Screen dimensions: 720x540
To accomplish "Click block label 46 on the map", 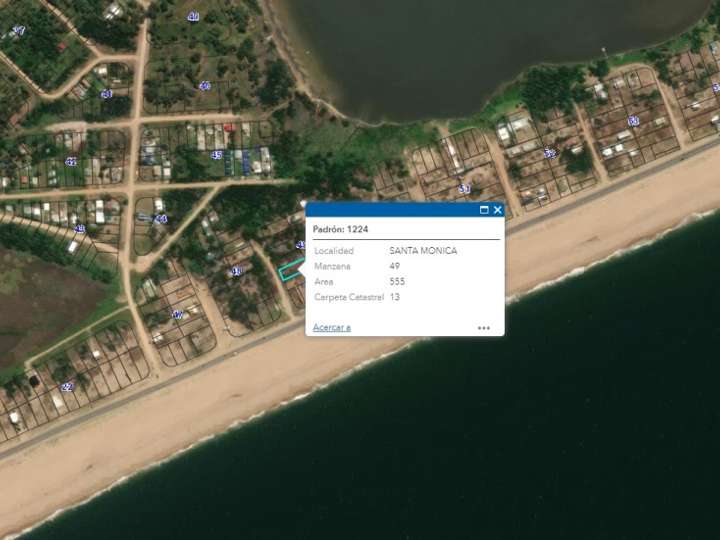I will click(204, 86).
